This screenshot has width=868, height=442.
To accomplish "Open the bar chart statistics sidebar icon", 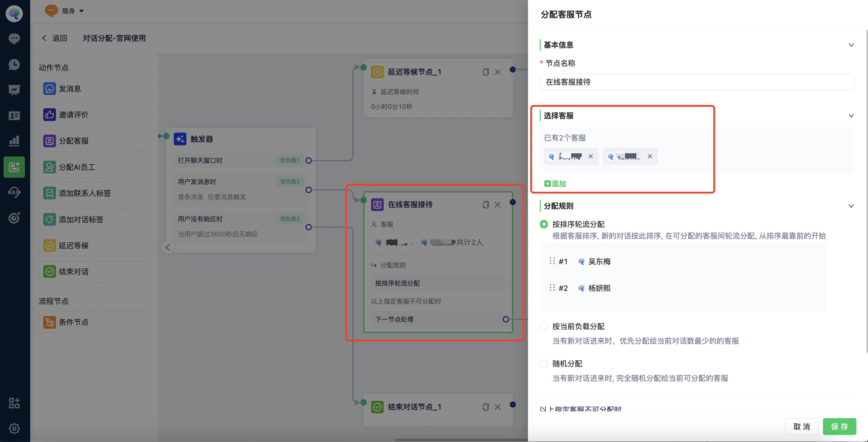I will pyautogui.click(x=14, y=141).
